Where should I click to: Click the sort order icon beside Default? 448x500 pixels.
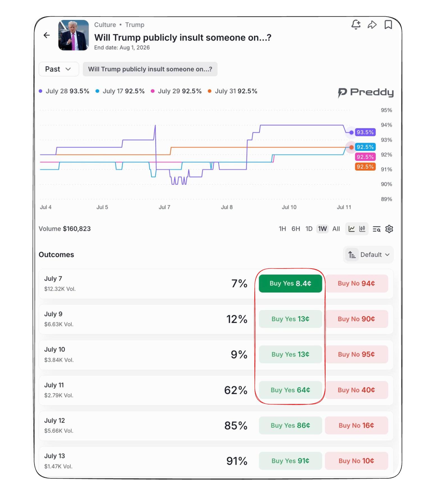click(352, 255)
